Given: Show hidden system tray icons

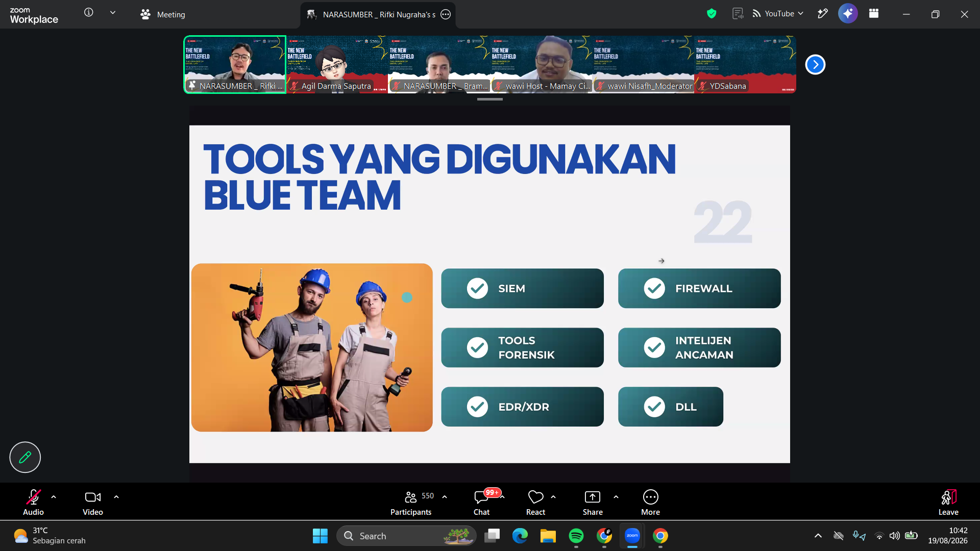Looking at the screenshot, I should pos(818,536).
